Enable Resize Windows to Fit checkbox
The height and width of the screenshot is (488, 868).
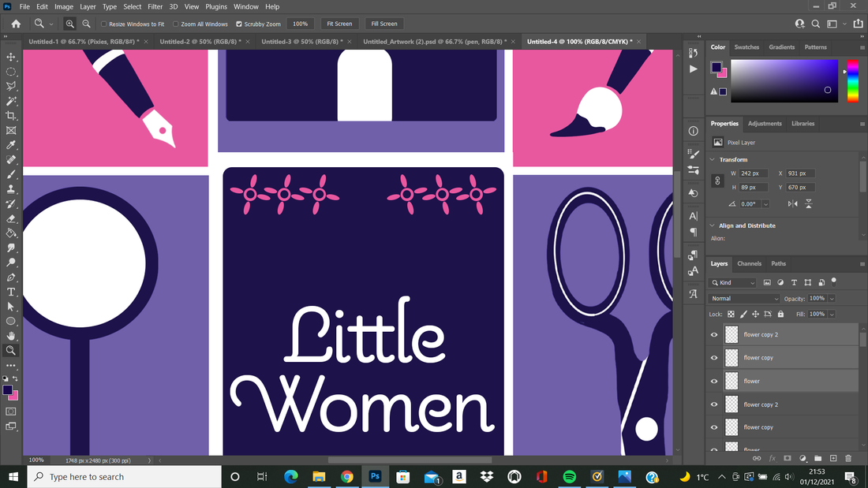(103, 24)
